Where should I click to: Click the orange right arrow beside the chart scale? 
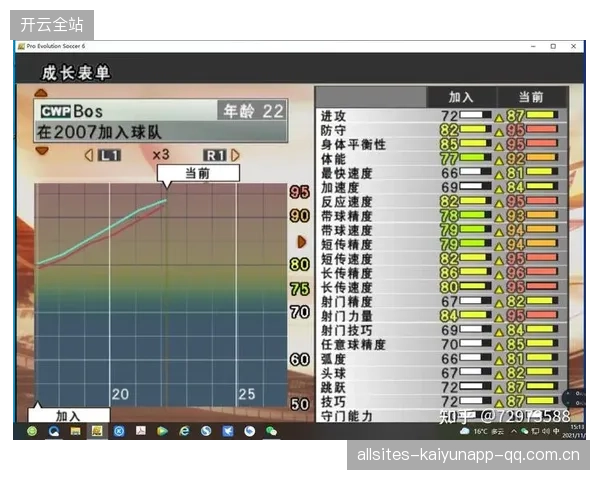point(302,242)
